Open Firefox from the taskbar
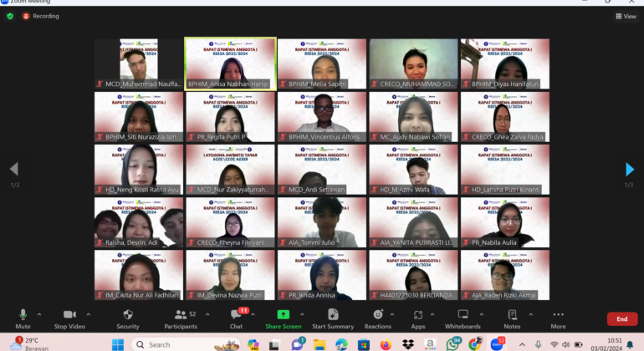Viewport: 644px width, 351px height. pyautogui.click(x=386, y=345)
